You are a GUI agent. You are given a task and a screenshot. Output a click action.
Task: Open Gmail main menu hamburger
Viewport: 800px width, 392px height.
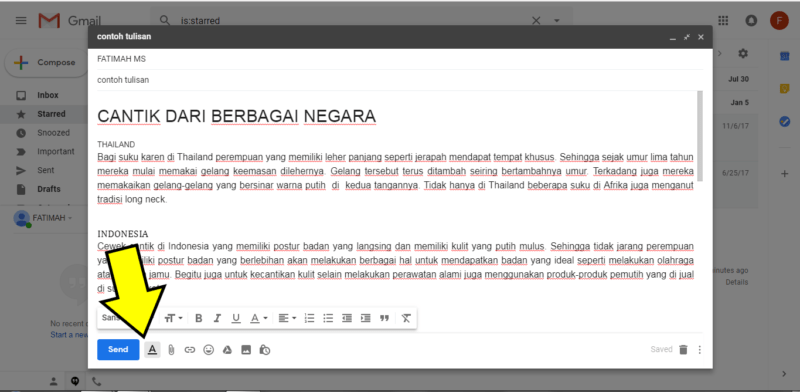point(21,21)
